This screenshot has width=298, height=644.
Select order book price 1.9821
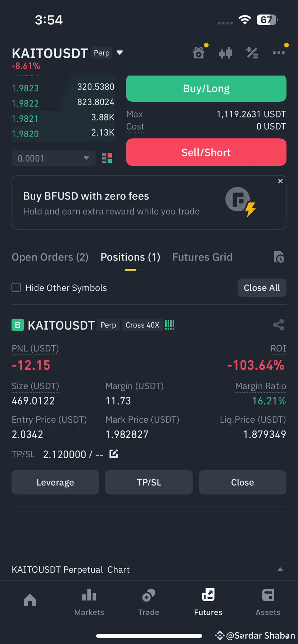click(25, 119)
